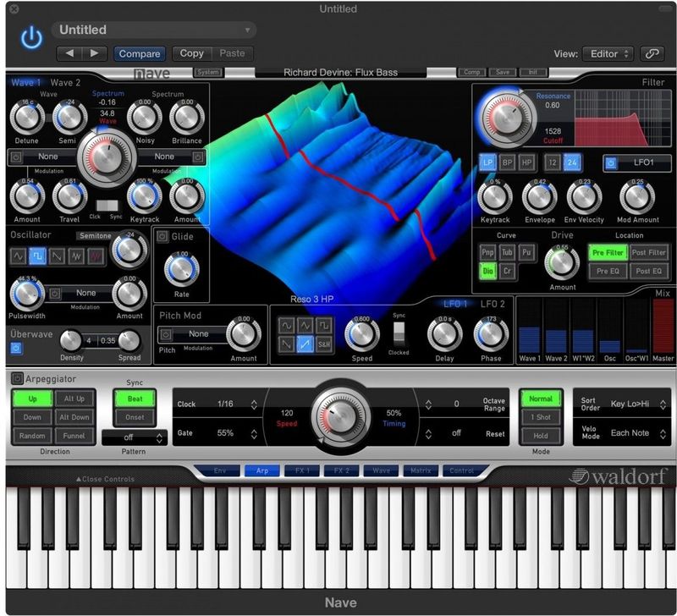Select the HP filter type
Screen dimensions: 677x616
(x=526, y=162)
